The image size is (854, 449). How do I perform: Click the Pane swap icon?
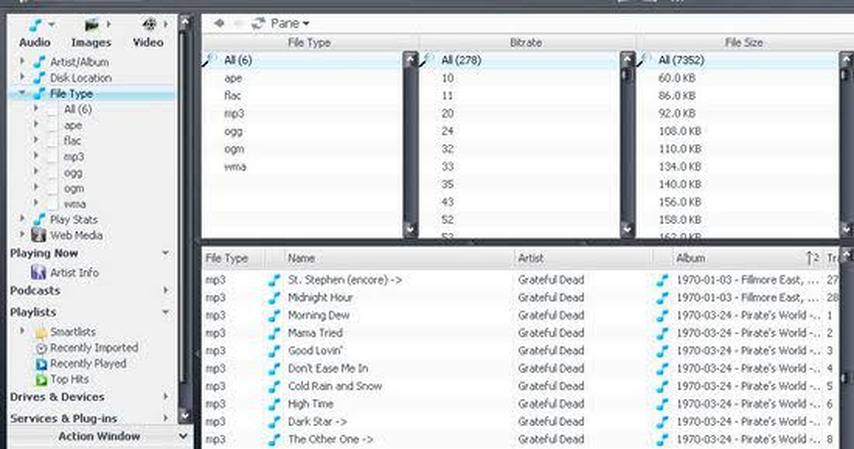point(258,23)
